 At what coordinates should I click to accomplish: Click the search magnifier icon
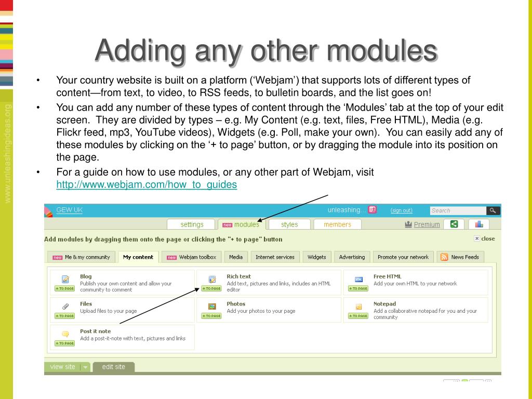tap(493, 211)
